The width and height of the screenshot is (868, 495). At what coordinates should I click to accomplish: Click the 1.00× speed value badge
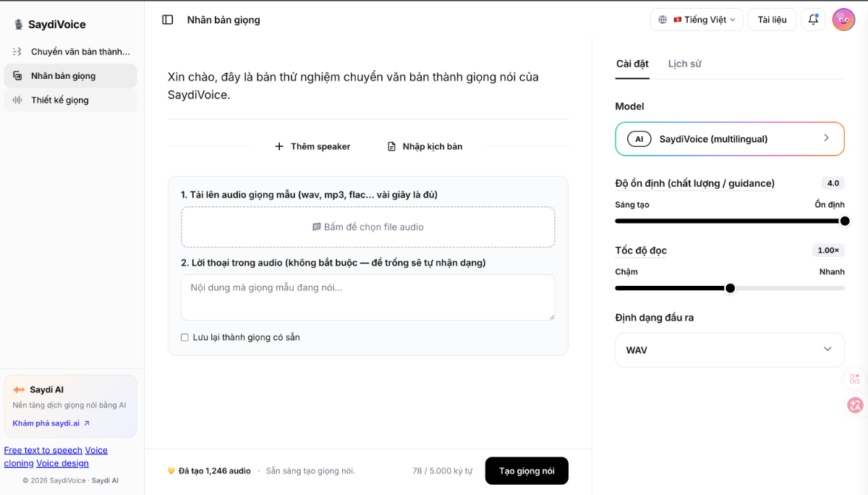pyautogui.click(x=828, y=250)
